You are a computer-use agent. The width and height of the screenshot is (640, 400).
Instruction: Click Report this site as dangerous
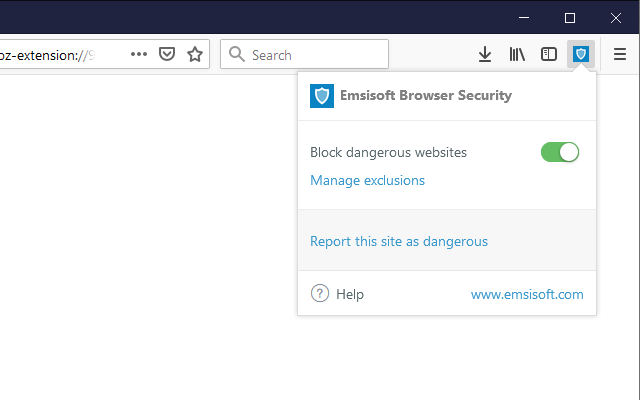(399, 241)
